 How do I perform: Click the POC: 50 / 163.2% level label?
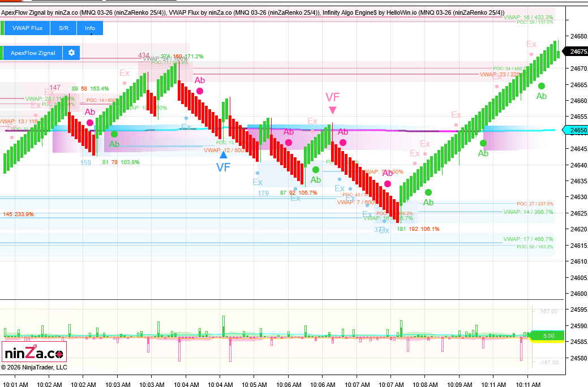coord(535,247)
